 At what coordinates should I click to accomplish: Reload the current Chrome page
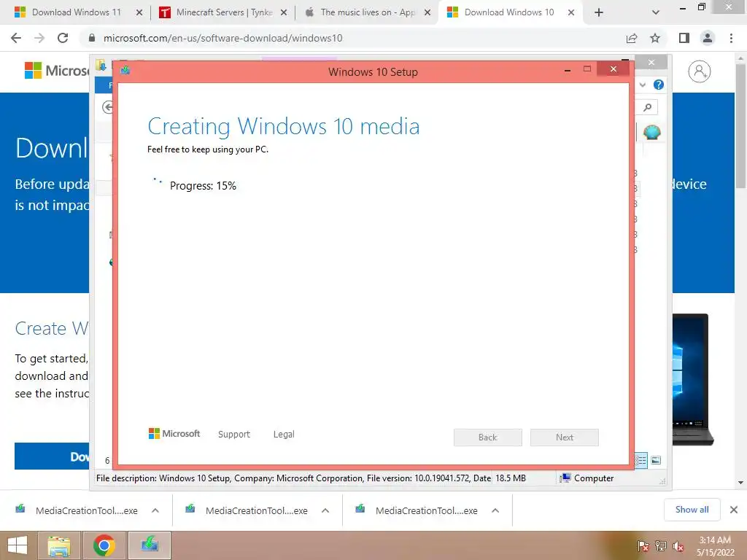pyautogui.click(x=63, y=38)
